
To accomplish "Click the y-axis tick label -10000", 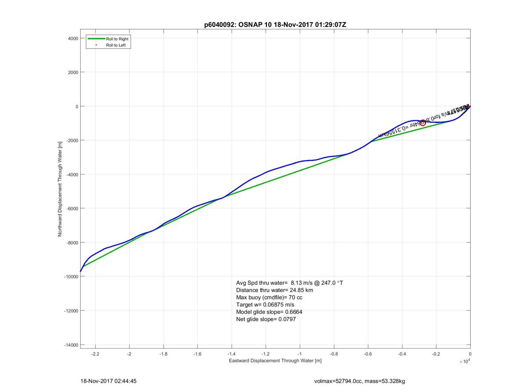I will (71, 276).
